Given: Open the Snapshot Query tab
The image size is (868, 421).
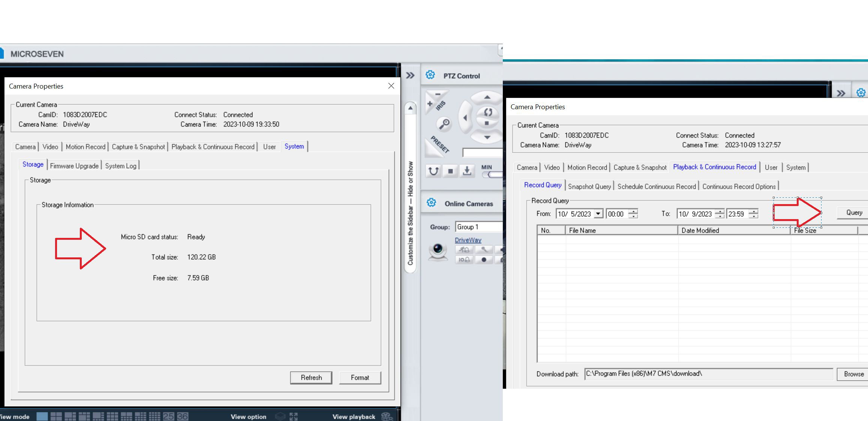Looking at the screenshot, I should (x=589, y=186).
